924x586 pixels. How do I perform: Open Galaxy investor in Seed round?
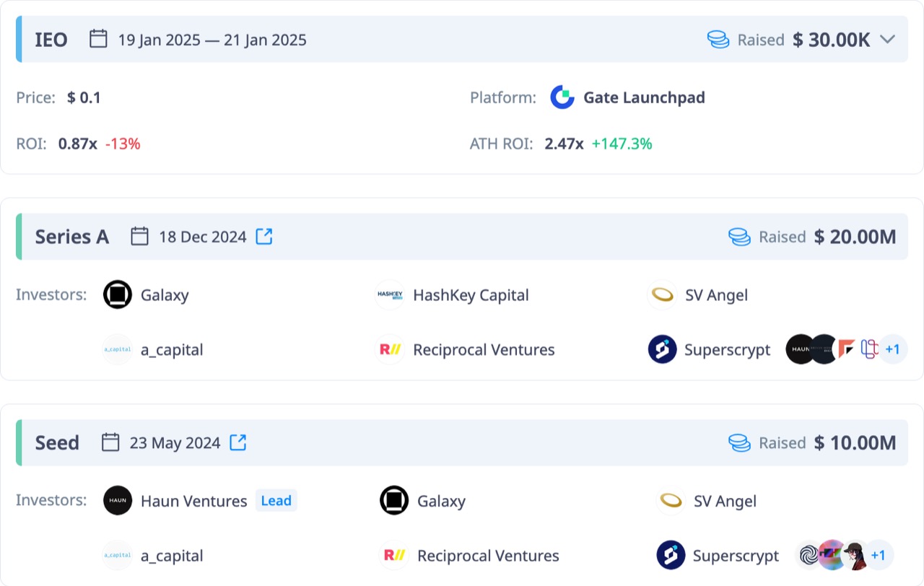pos(441,502)
